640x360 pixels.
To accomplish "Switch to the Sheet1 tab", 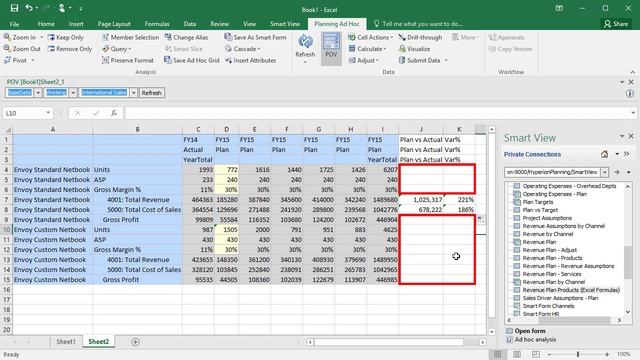I will [66, 342].
